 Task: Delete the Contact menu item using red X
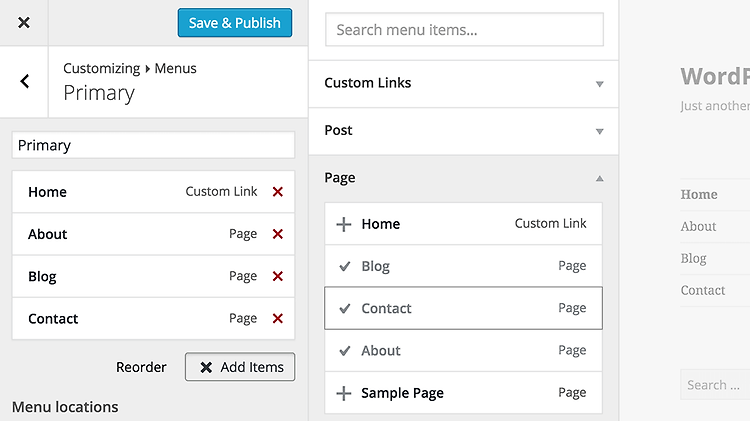tap(277, 318)
